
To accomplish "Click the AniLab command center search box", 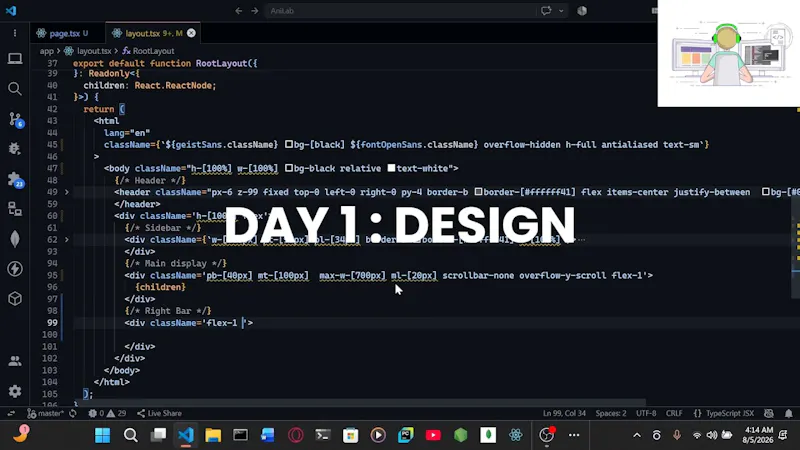I will click(400, 11).
